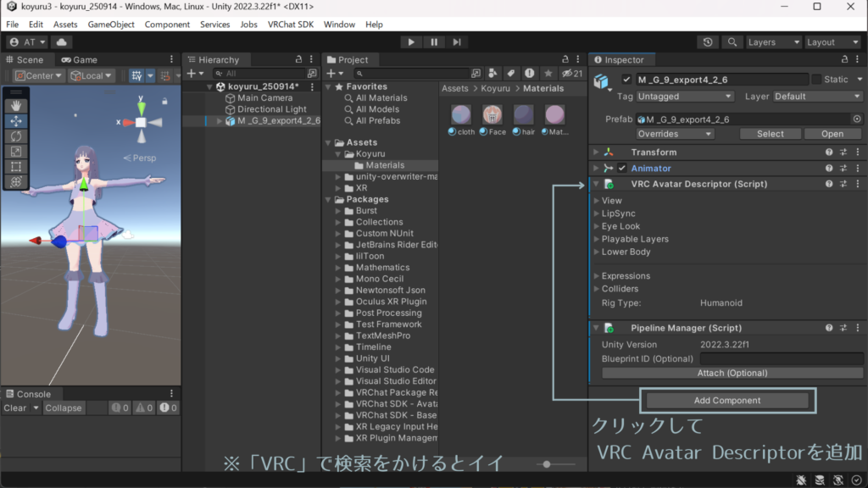This screenshot has height=488, width=868.
Task: Open the VRChat SDK menu
Action: click(290, 25)
